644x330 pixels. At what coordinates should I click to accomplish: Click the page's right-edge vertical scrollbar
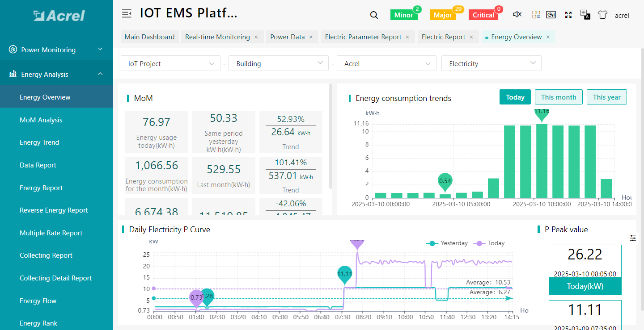tap(642, 180)
